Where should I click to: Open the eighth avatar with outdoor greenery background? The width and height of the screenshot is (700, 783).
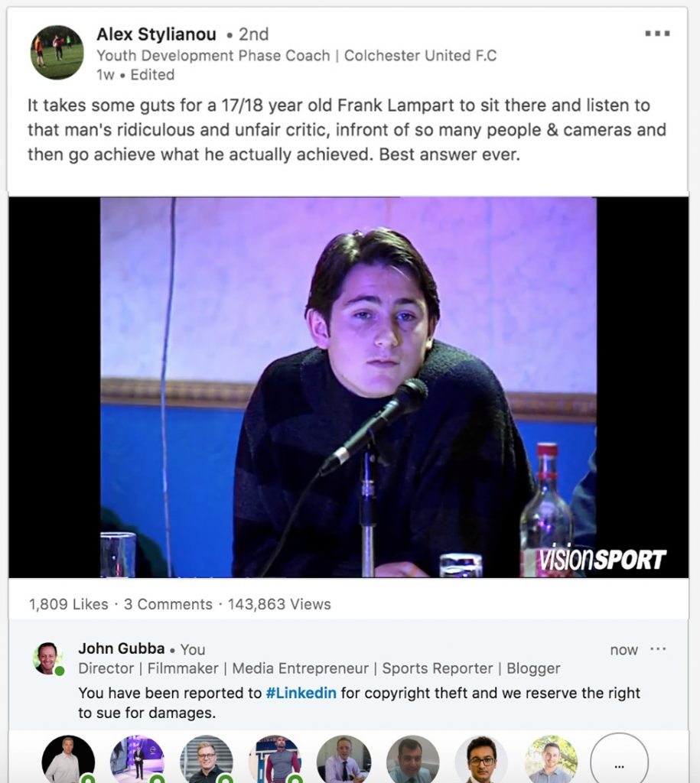551,759
